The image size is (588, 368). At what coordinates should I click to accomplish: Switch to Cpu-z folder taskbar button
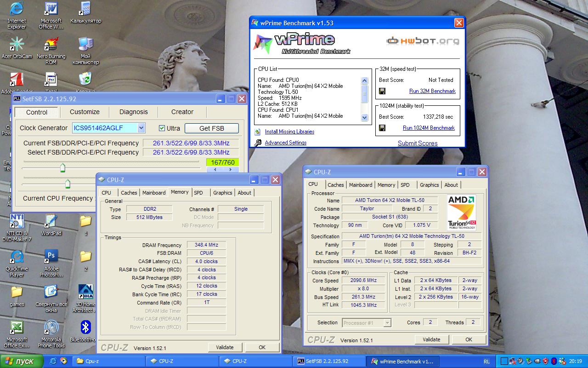109,361
